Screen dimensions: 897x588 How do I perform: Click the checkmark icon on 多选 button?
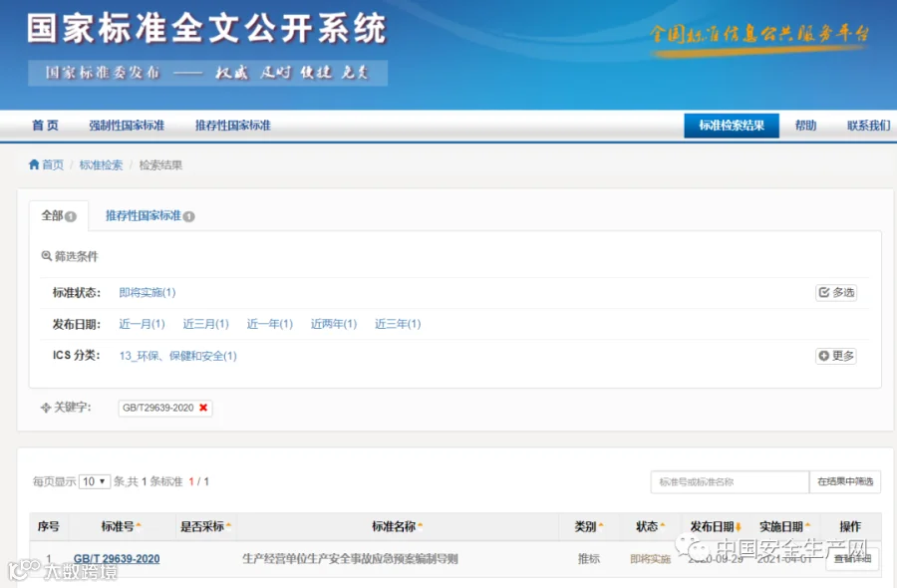[x=824, y=292]
